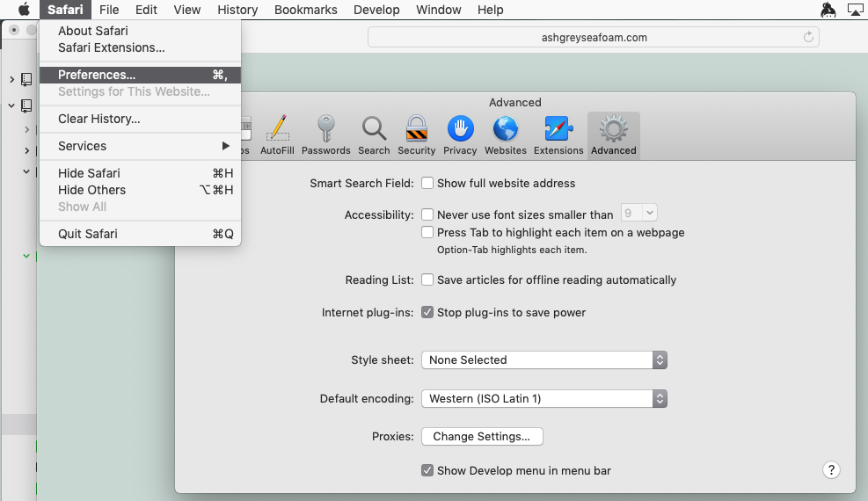Viewport: 868px width, 501px height.
Task: Enable Press Tab to highlight each item
Action: pyautogui.click(x=427, y=232)
